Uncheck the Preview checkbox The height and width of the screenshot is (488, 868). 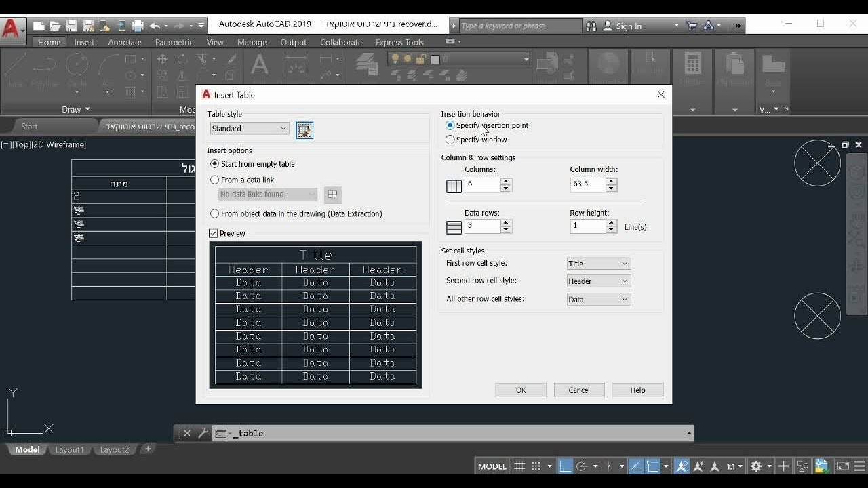click(x=214, y=233)
